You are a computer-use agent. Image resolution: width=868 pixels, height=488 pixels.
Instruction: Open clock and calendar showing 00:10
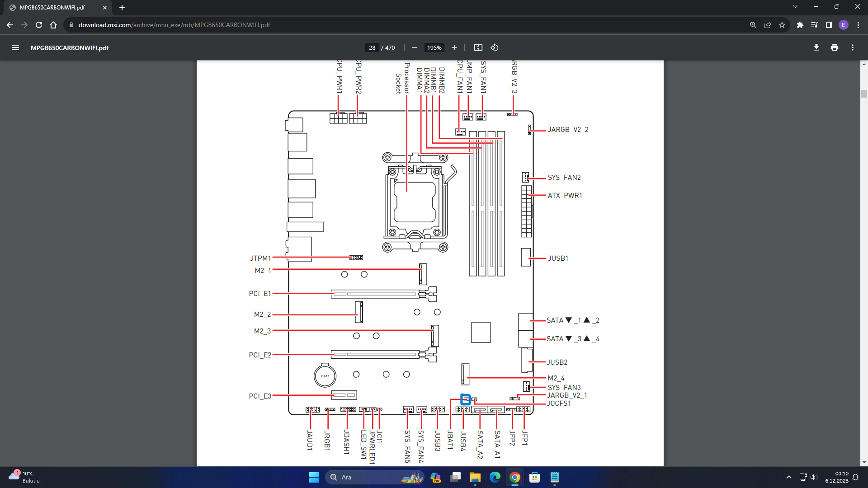[x=837, y=477]
